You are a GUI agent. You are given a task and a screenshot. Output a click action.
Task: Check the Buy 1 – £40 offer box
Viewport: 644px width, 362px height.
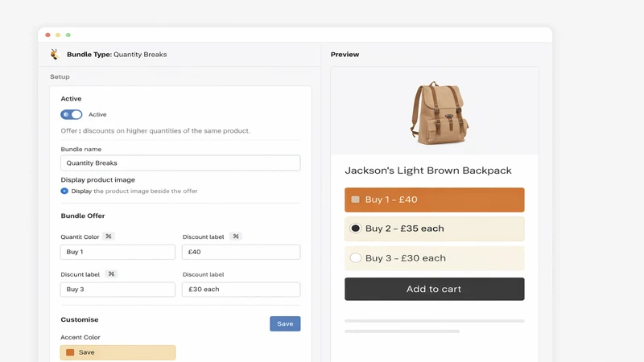click(x=355, y=200)
